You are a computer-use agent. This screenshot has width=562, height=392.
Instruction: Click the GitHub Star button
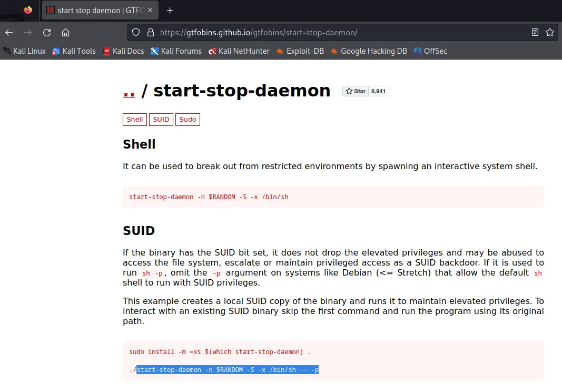[x=356, y=91]
